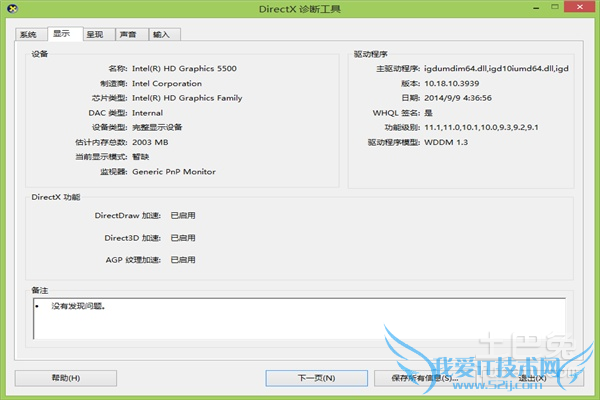This screenshot has width=600, height=400.
Task: Open the 输入 tab
Action: coord(165,34)
